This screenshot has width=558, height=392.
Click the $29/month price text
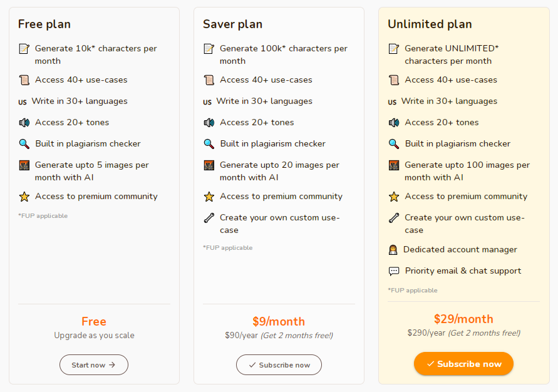(463, 319)
